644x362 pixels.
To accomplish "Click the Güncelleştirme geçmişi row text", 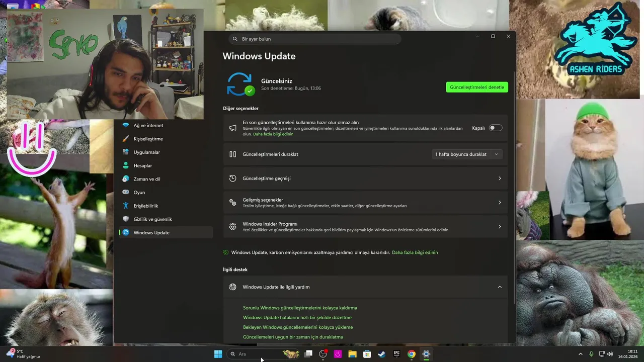I will pyautogui.click(x=267, y=178).
